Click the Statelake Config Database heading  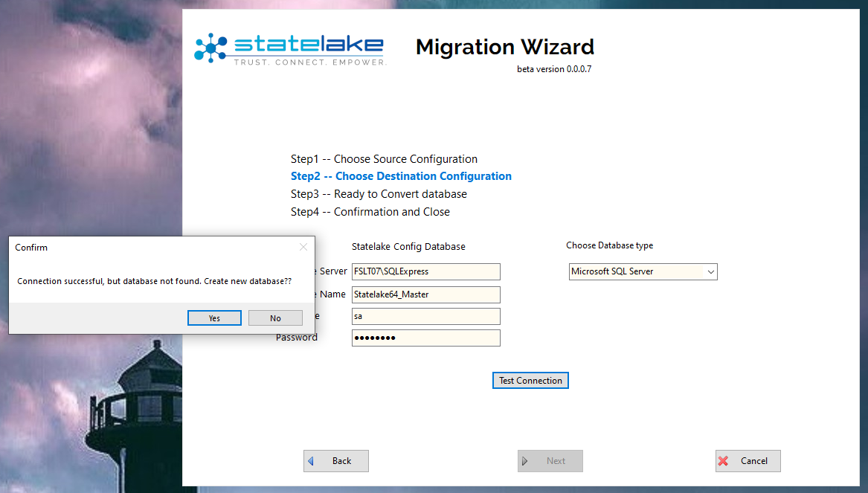tap(408, 247)
